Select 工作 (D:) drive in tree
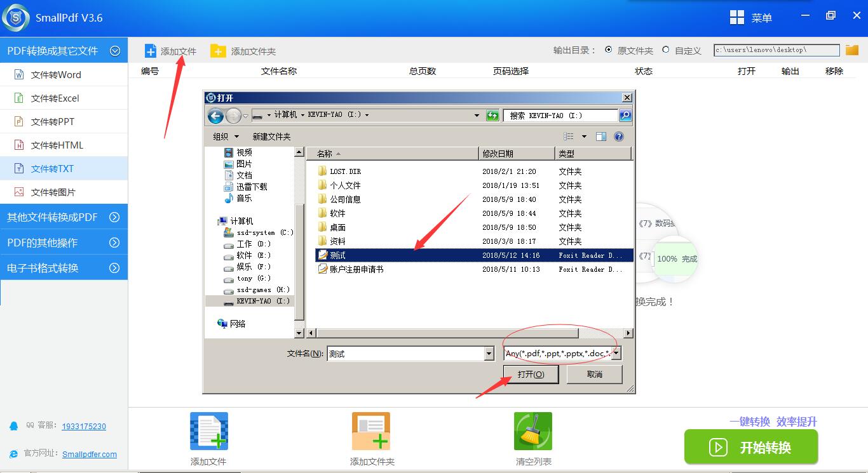This screenshot has height=473, width=868. pos(247,244)
